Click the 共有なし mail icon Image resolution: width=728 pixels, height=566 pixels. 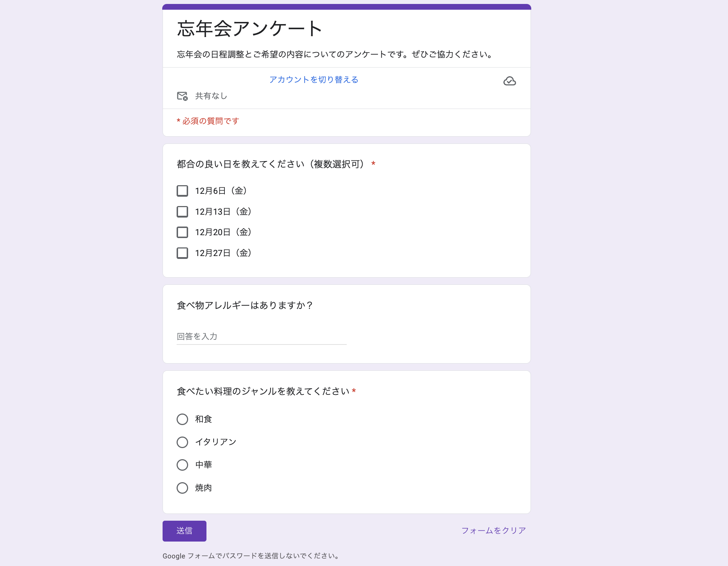point(182,96)
